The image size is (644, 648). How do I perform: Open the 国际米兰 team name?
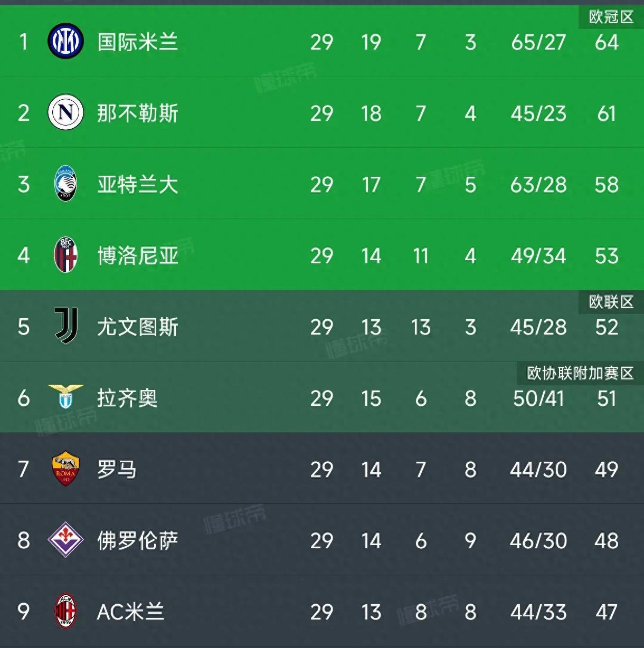click(138, 42)
